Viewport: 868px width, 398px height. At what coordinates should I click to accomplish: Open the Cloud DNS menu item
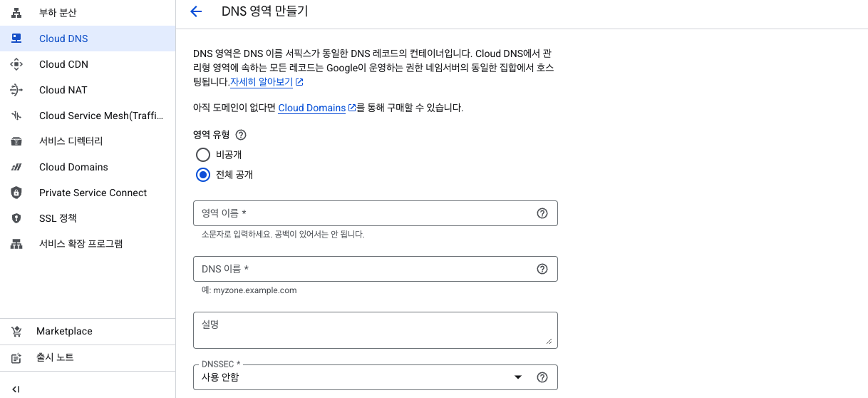88,39
